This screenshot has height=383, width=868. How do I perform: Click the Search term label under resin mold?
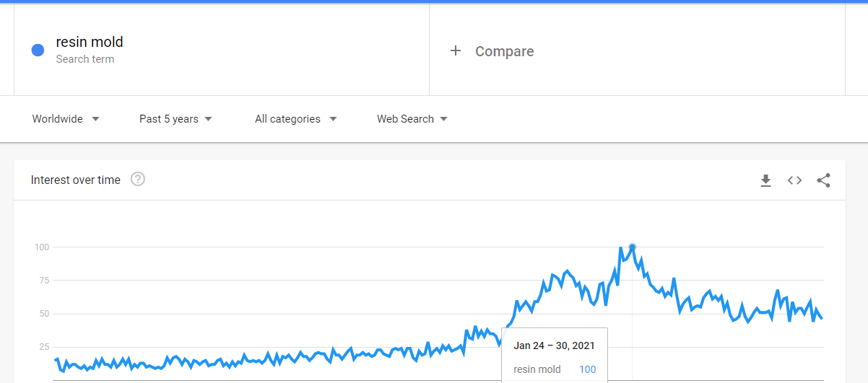[x=85, y=59]
